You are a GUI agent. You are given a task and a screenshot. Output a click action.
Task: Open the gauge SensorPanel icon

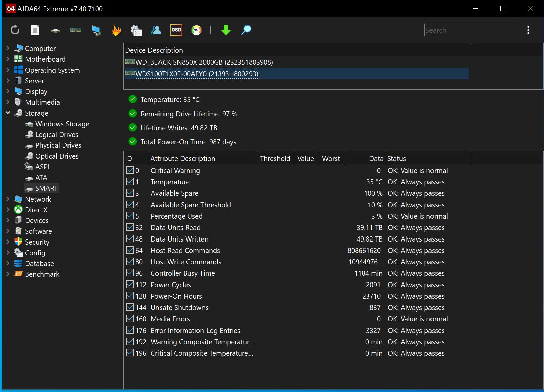tap(197, 30)
